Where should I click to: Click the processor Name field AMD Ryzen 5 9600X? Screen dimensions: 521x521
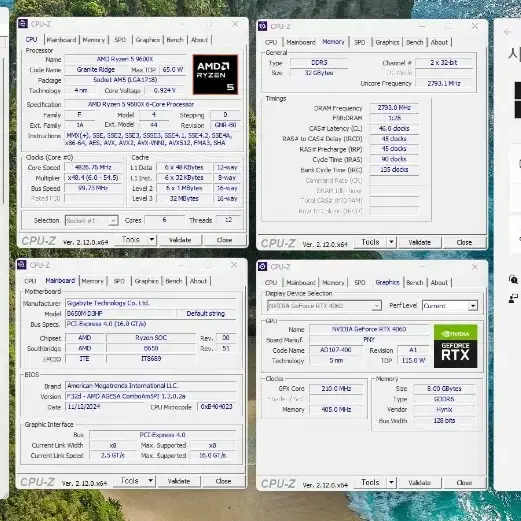[x=125, y=59]
